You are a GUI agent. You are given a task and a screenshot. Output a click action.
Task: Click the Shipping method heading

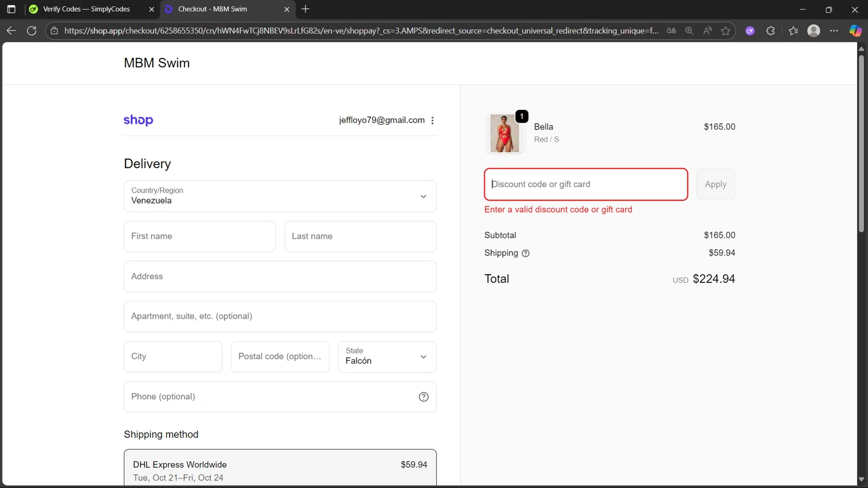tap(161, 434)
